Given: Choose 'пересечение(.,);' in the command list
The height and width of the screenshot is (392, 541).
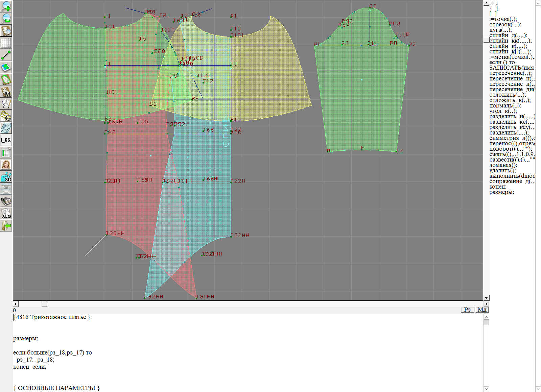Looking at the screenshot, I should coord(510,73).
